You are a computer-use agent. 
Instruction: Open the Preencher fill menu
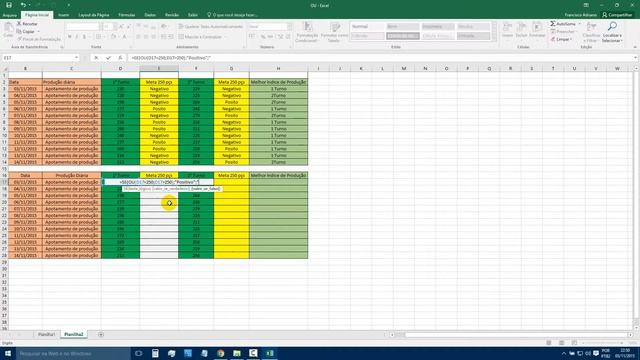(x=563, y=31)
